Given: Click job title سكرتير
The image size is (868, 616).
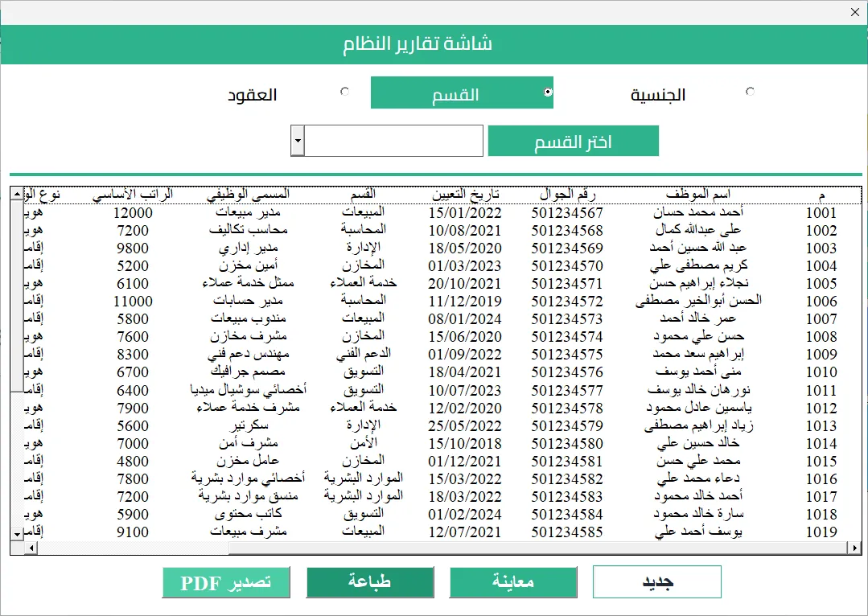Looking at the screenshot, I should 249,425.
